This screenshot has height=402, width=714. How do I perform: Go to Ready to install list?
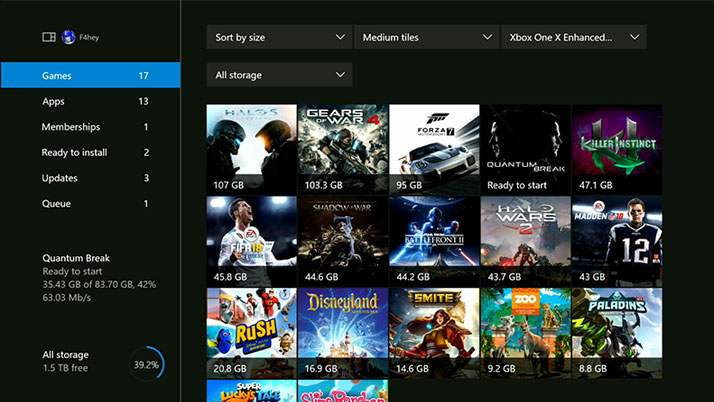click(x=90, y=153)
